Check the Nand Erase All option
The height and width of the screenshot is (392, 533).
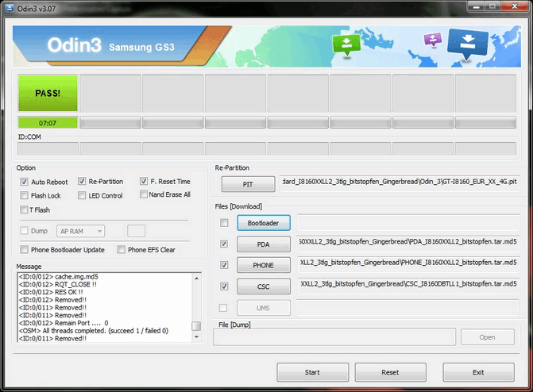tap(144, 194)
